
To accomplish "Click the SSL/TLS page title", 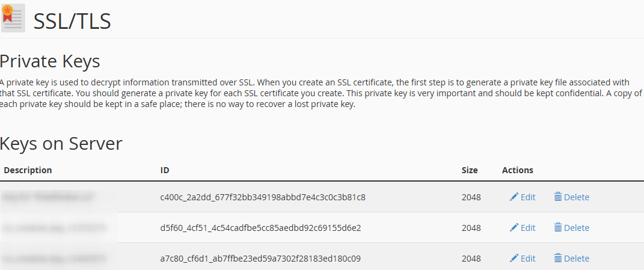I will pyautogui.click(x=72, y=21).
